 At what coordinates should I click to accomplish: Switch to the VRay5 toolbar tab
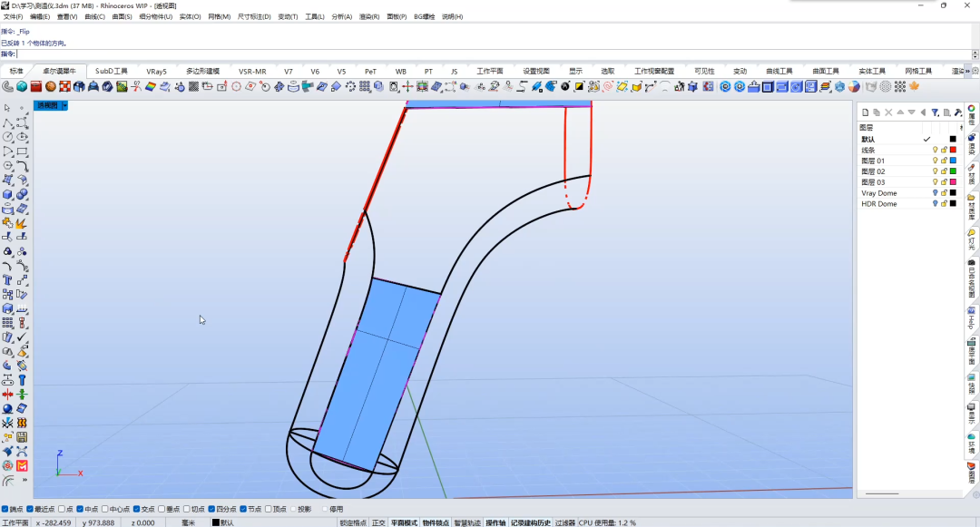156,71
